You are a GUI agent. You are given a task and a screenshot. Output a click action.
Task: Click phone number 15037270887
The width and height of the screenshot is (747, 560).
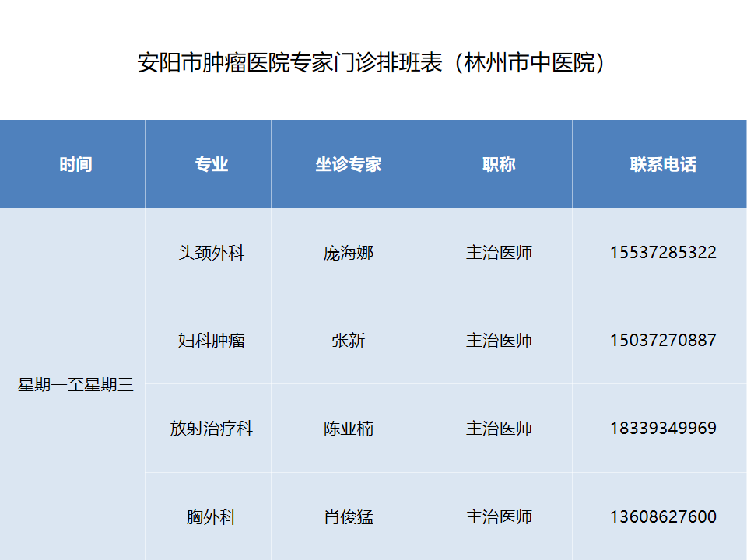coord(663,341)
